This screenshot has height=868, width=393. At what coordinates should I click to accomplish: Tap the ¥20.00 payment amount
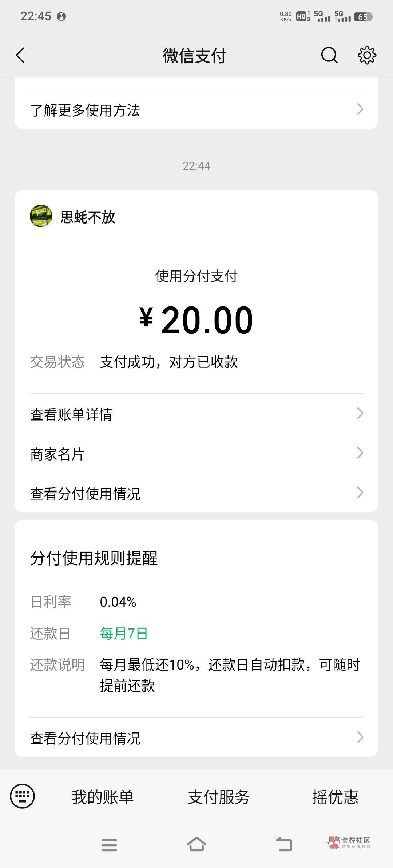click(x=196, y=320)
